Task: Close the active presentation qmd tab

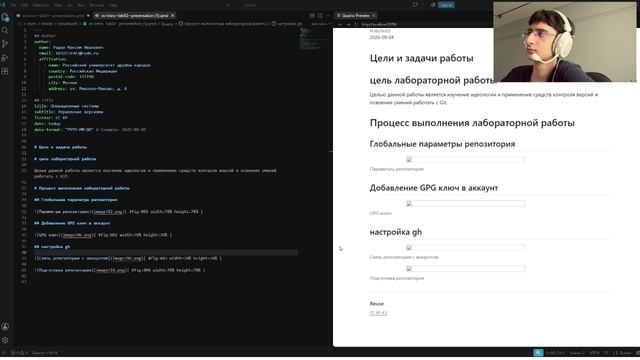Action: 173,16
